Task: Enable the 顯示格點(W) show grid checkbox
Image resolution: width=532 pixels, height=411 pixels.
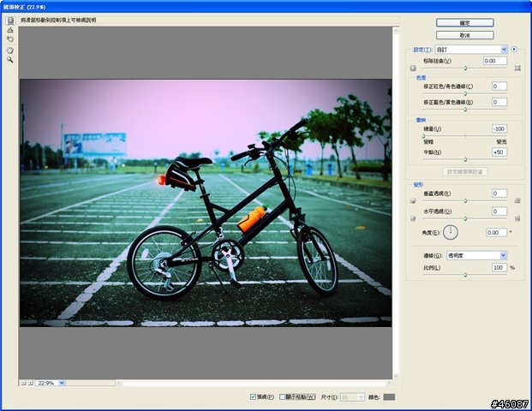Action: (x=282, y=396)
